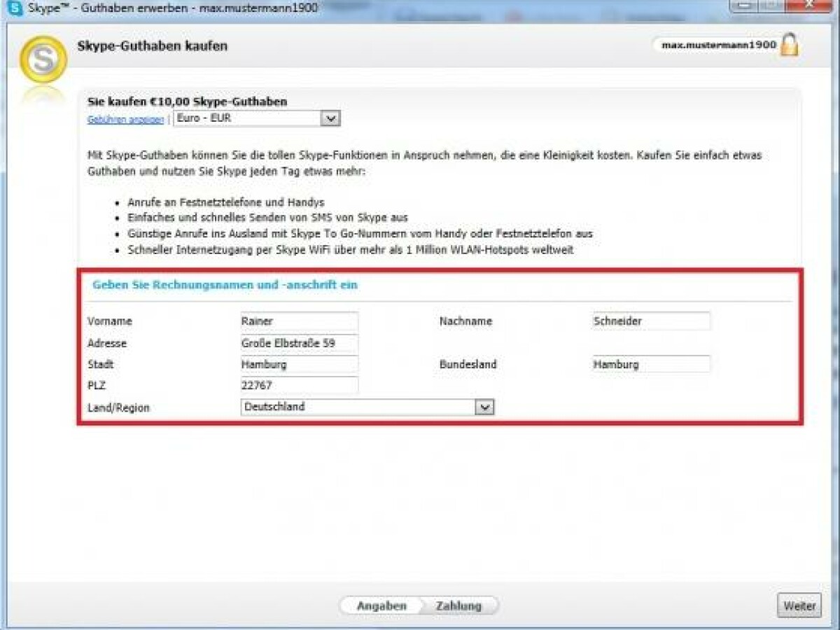The image size is (840, 630).
Task: Click the Land/Region label
Action: click(118, 407)
